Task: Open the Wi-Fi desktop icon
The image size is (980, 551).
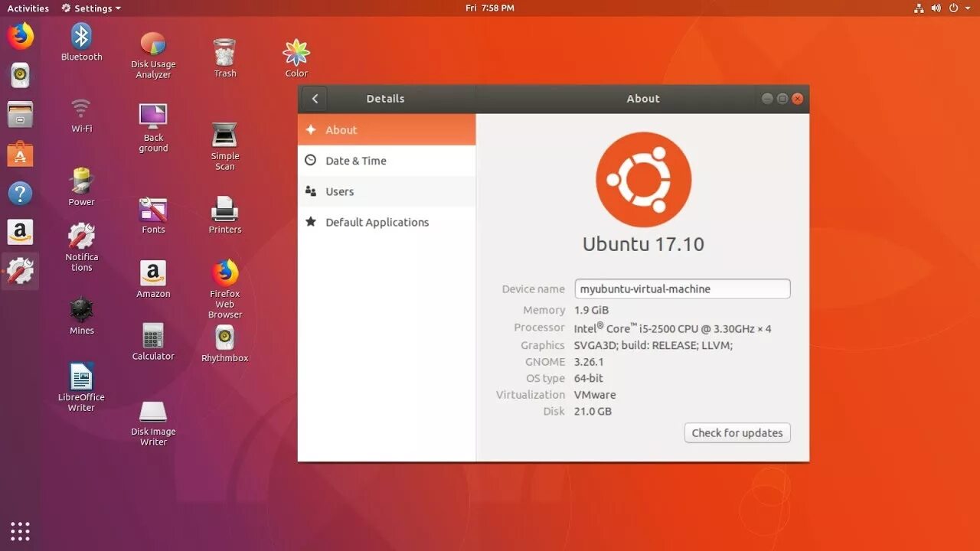Action: (x=82, y=115)
